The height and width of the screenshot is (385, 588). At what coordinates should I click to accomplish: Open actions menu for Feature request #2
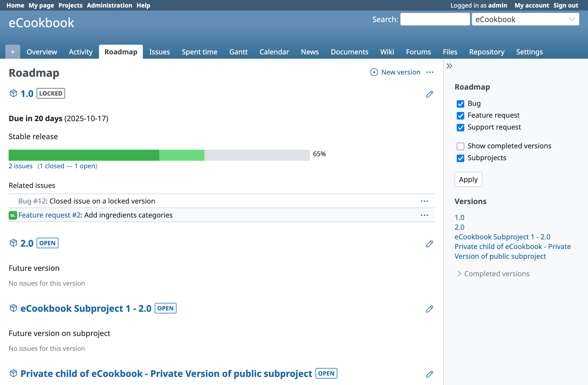(x=424, y=215)
